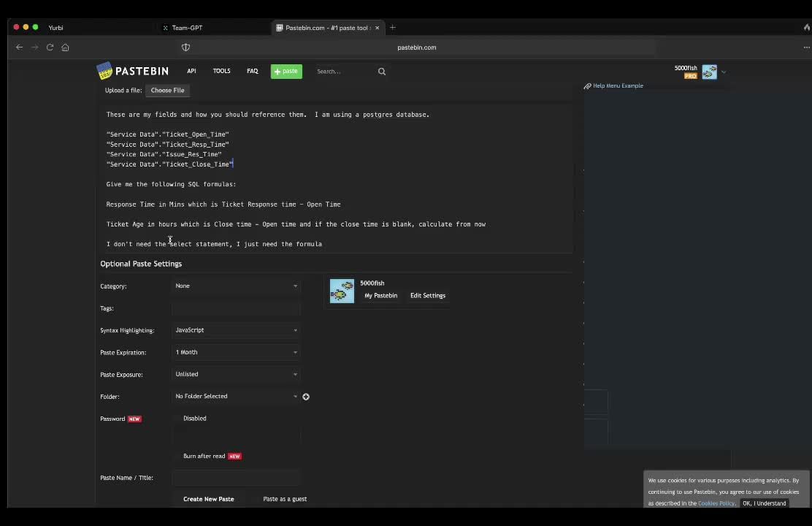The width and height of the screenshot is (812, 526).
Task: Reload the page with refresh icon
Action: (50, 47)
